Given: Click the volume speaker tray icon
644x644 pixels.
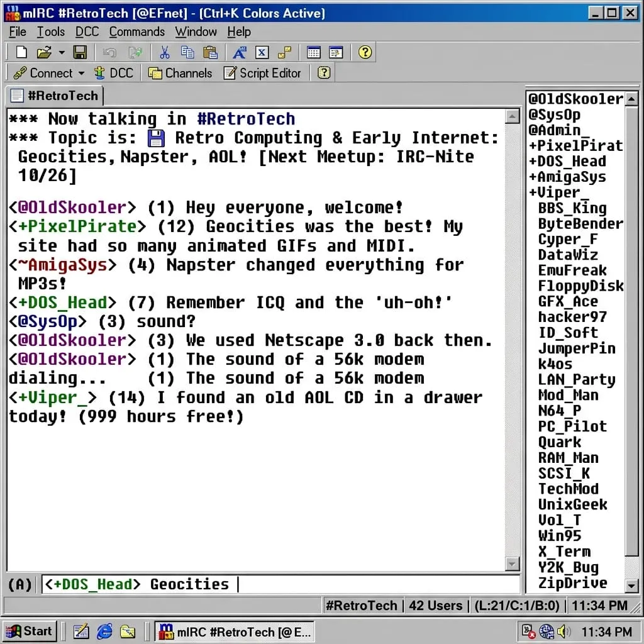Looking at the screenshot, I should click(x=564, y=631).
